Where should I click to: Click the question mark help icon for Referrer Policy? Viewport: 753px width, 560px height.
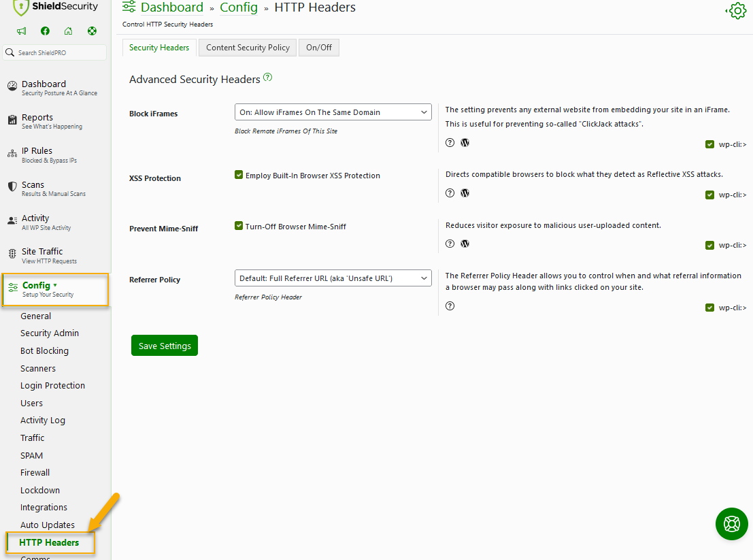pyautogui.click(x=450, y=306)
